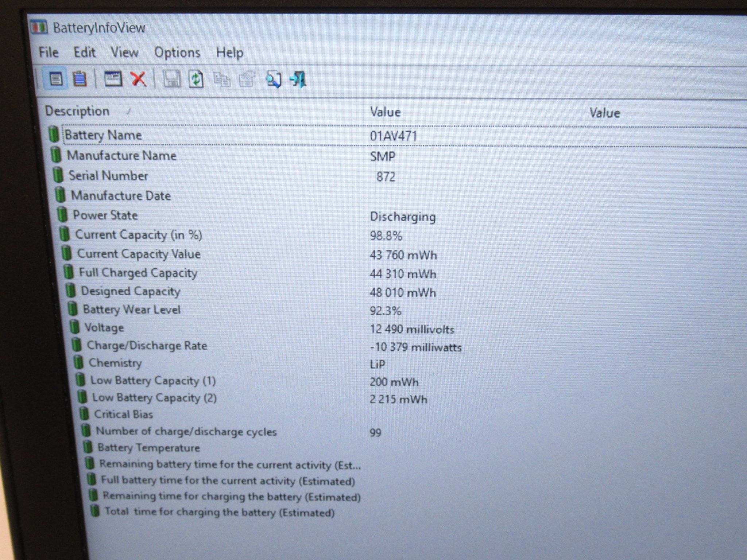
Task: Open the View menu
Action: click(124, 52)
